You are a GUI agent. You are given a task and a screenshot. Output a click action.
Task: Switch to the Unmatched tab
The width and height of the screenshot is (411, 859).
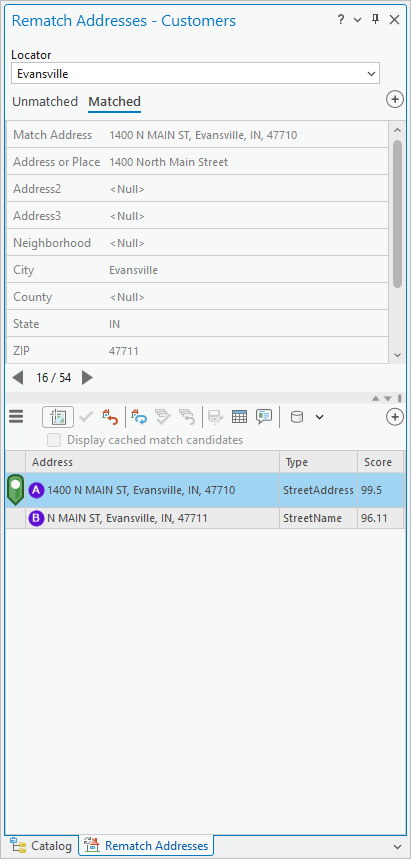(x=45, y=101)
